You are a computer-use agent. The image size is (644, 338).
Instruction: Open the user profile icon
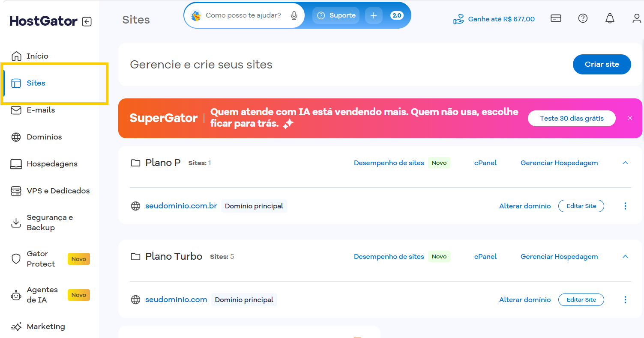[637, 18]
